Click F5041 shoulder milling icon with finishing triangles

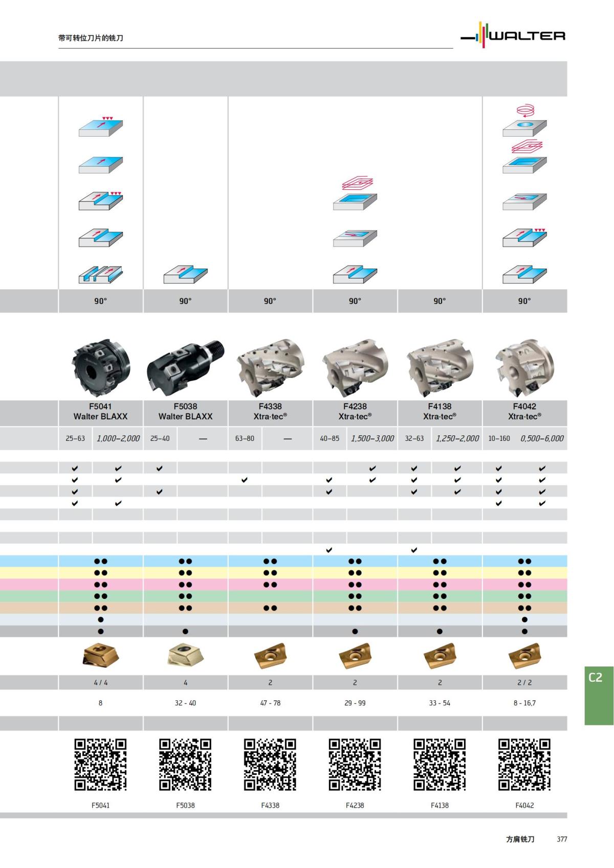[101, 201]
